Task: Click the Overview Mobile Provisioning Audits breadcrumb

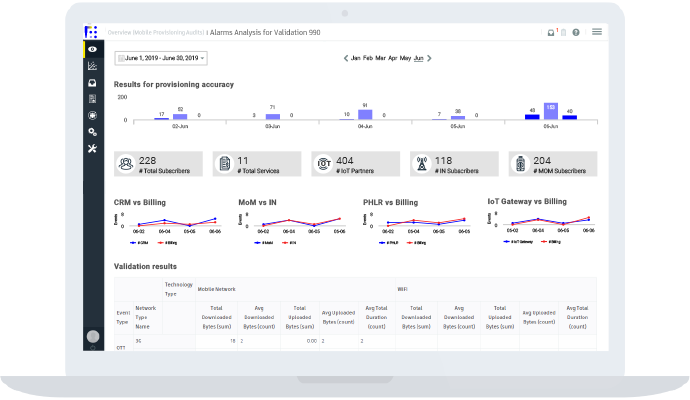Action: [x=156, y=33]
